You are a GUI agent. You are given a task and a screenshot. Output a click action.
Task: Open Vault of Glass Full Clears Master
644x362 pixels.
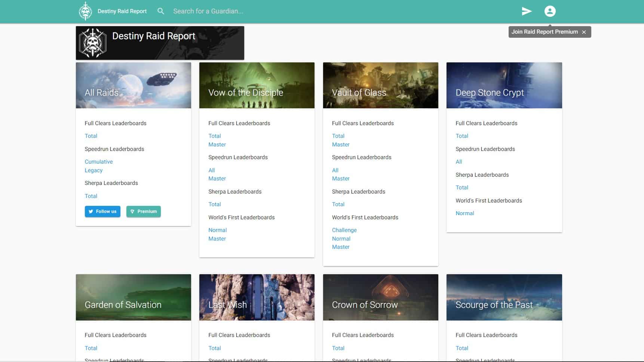(x=341, y=145)
